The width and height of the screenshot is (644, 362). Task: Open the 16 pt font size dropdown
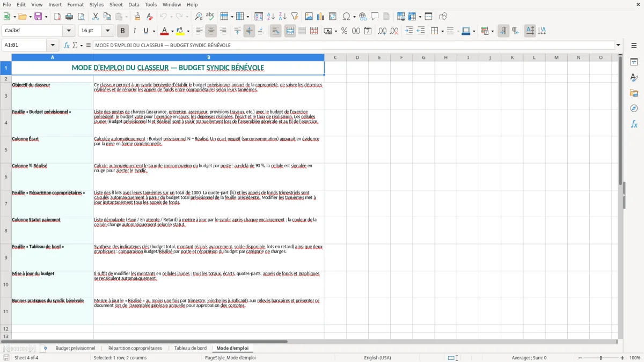click(107, 31)
